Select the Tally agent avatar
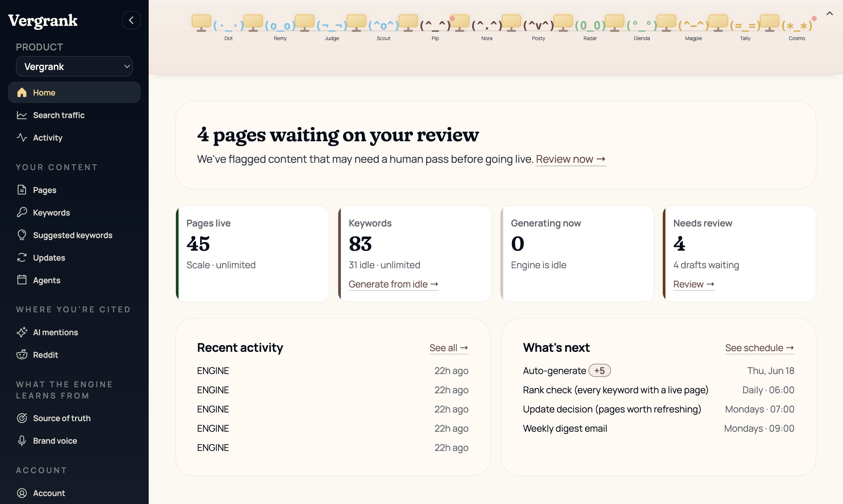 coord(745,26)
